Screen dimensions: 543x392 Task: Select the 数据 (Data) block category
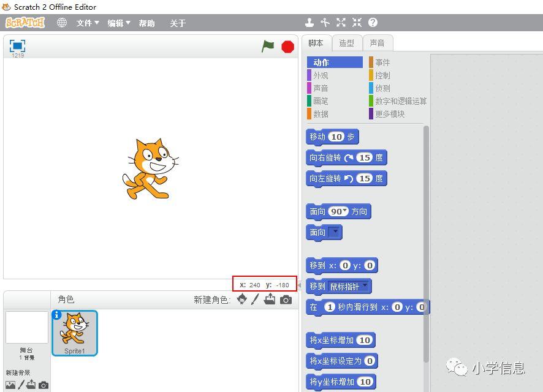tap(321, 114)
